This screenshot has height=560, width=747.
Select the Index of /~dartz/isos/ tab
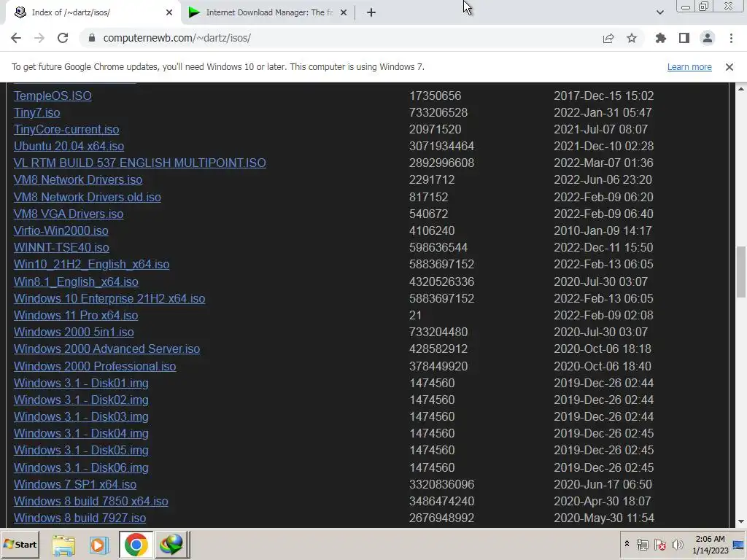coord(93,13)
